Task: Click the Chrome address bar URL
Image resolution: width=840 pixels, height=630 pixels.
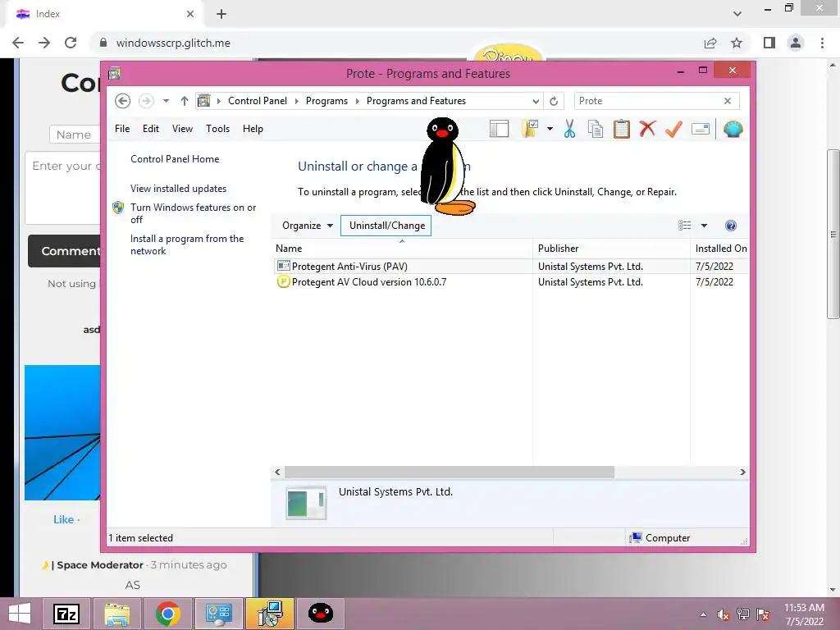Action: (173, 43)
